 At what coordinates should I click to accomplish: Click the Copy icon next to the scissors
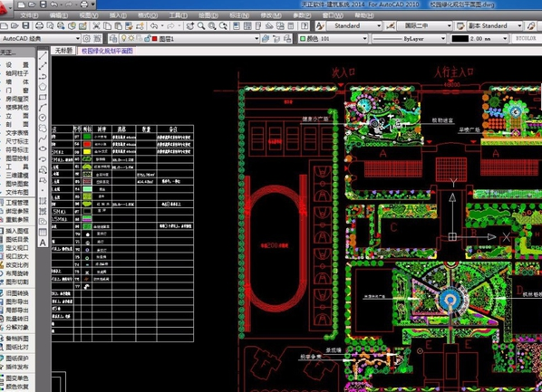pyautogui.click(x=107, y=26)
